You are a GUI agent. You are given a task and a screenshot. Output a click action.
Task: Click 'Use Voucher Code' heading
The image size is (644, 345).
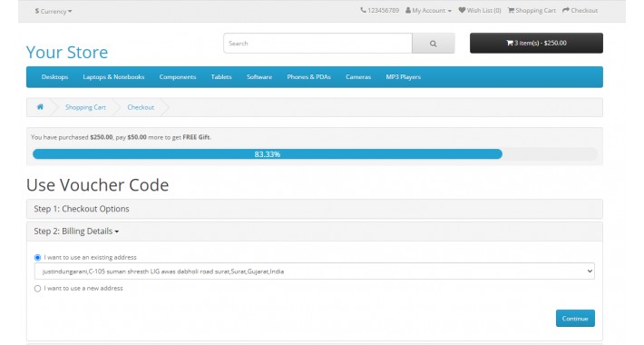click(x=97, y=185)
